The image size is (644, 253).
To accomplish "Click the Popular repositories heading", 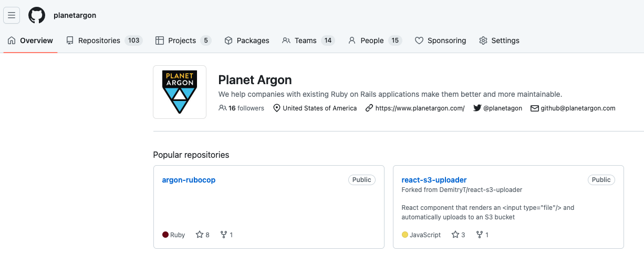I will [191, 155].
